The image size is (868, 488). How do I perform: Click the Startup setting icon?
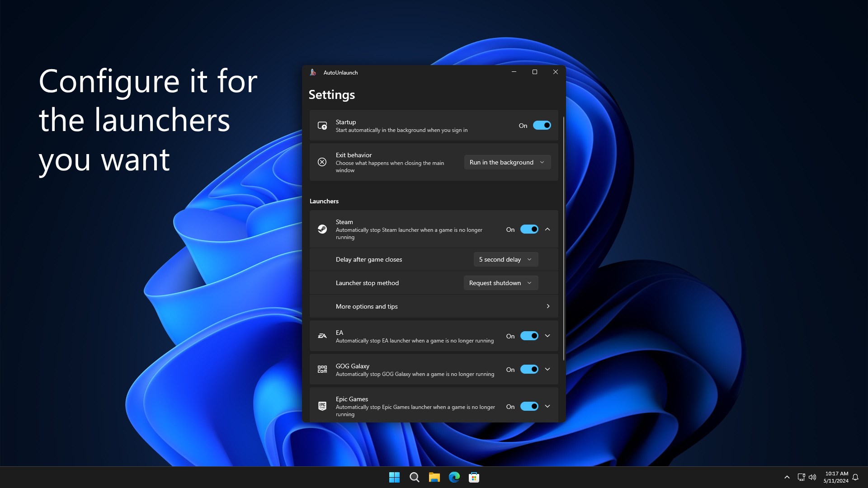coord(322,126)
